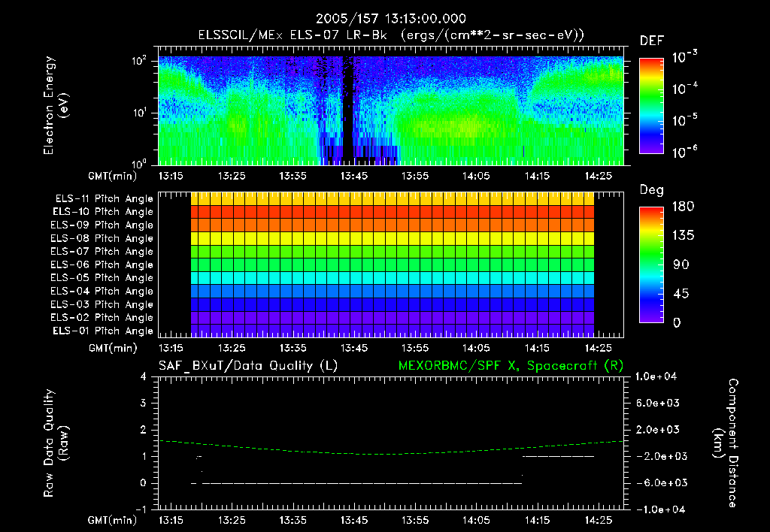
Task: Click the black data gap in the spectrogram
Action: [x=347, y=108]
